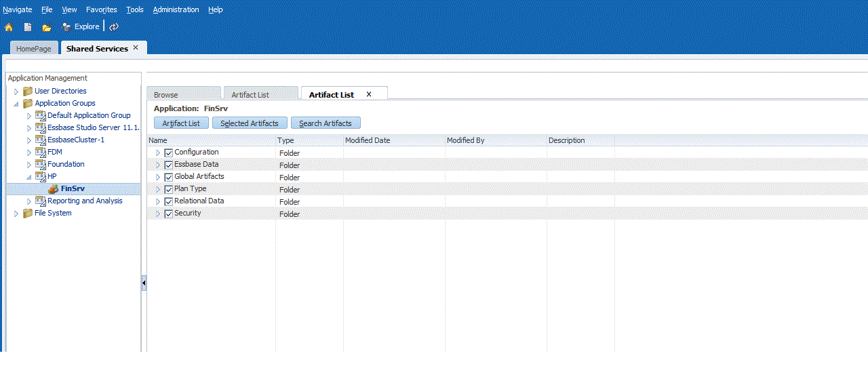
Task: Collapse the Application Groups tree node
Action: click(x=16, y=104)
